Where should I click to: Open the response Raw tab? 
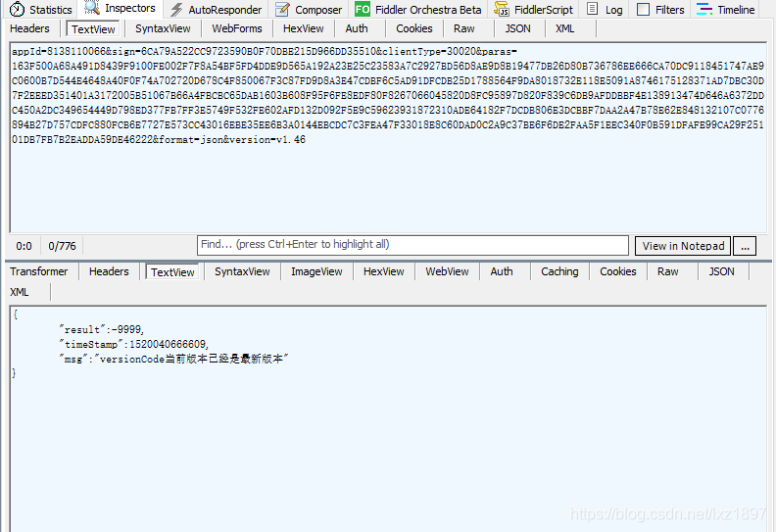[x=668, y=271]
